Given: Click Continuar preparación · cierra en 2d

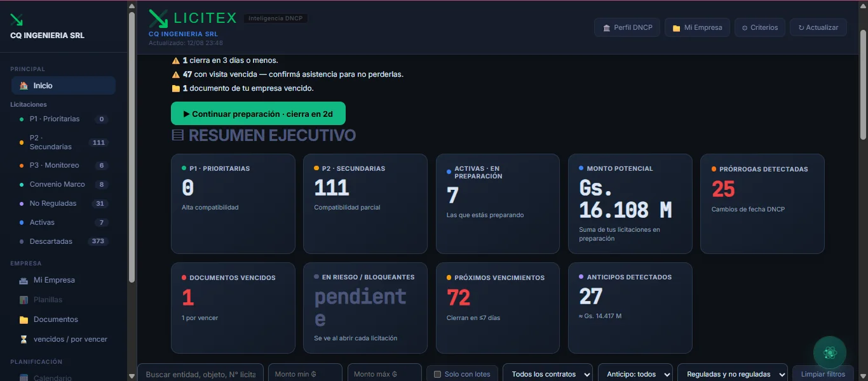Looking at the screenshot, I should (258, 114).
